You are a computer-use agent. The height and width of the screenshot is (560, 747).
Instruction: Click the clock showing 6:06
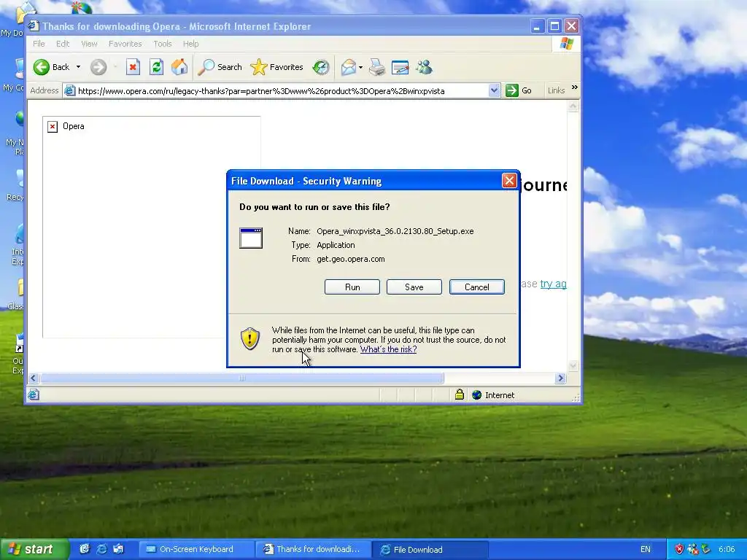coord(727,550)
